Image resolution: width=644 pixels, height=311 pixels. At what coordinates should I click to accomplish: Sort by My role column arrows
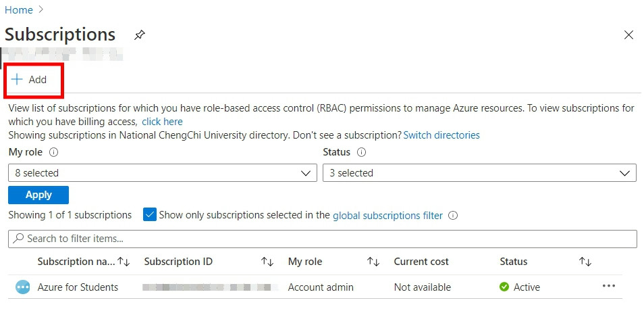point(373,262)
